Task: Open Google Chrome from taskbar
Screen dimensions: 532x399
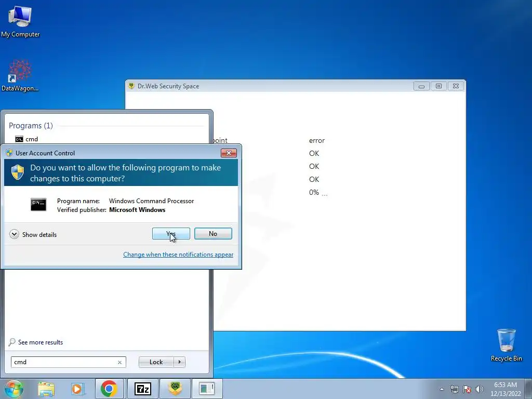Action: [109, 389]
